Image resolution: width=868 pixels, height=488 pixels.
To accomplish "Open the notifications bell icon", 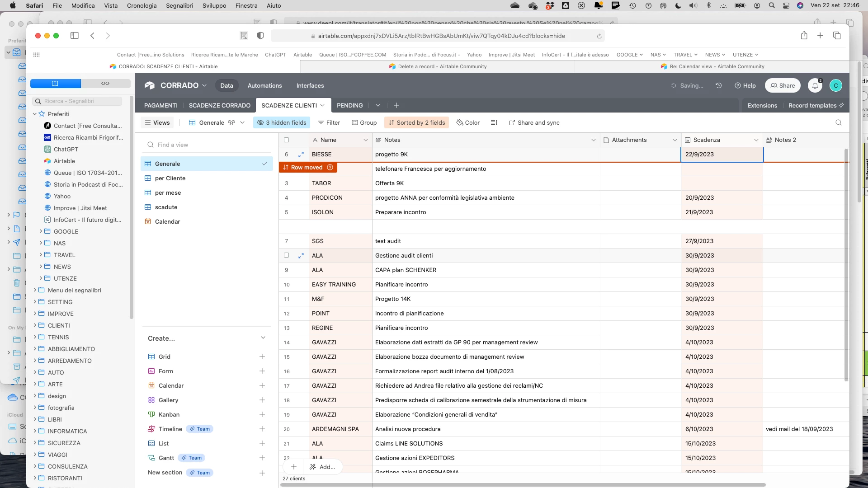I will pos(815,86).
